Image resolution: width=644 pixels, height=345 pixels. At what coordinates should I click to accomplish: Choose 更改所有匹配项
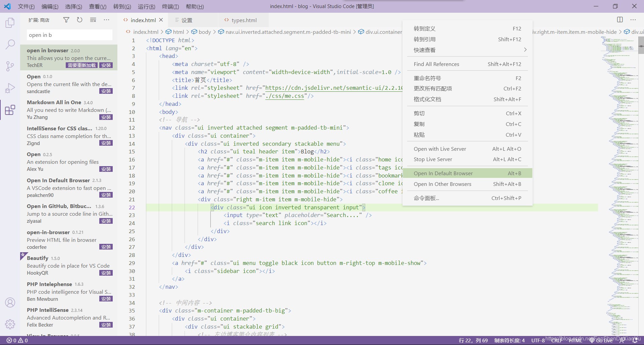[x=467, y=89]
